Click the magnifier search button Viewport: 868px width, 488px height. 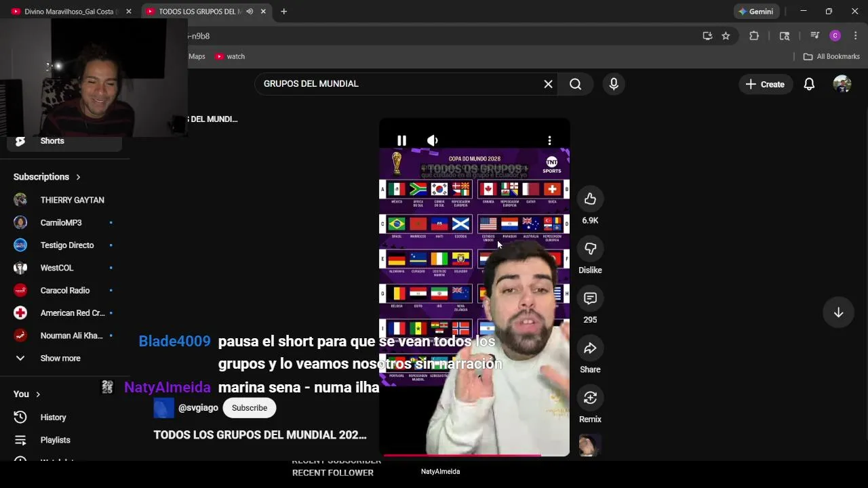pos(575,84)
